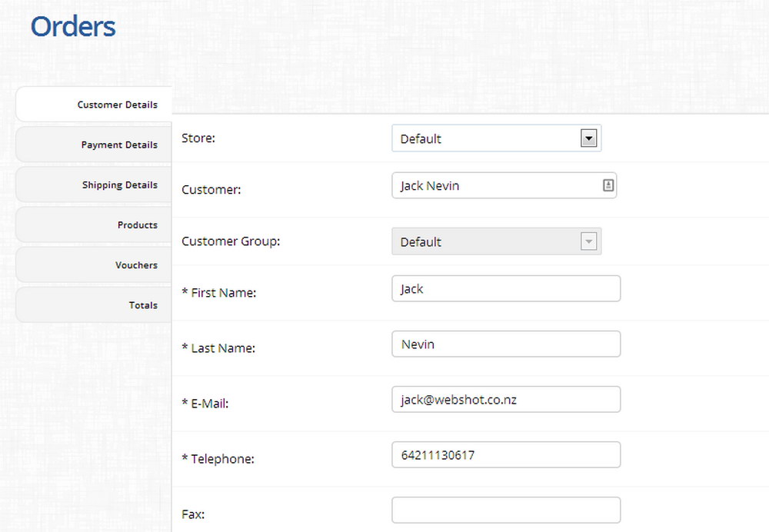The height and width of the screenshot is (532, 769).
Task: Switch to the Shipping Details tab
Action: (x=94, y=185)
